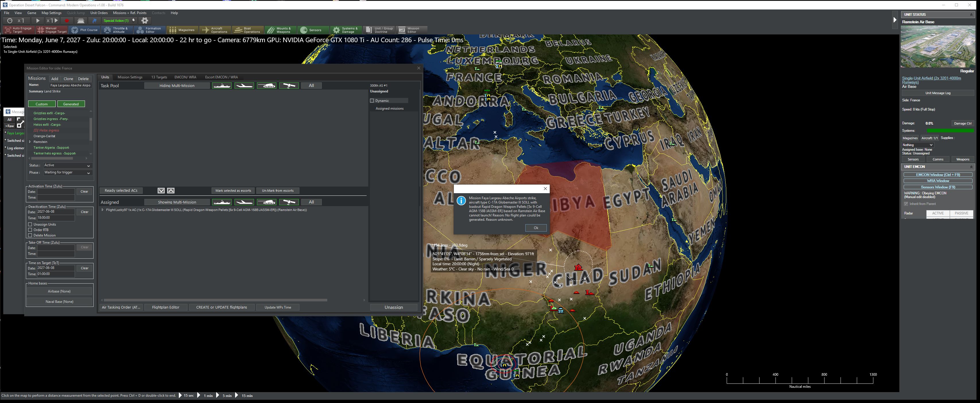Toggle satellite filter in Task Pool row
Image resolution: width=980 pixels, height=403 pixels.
click(x=289, y=86)
